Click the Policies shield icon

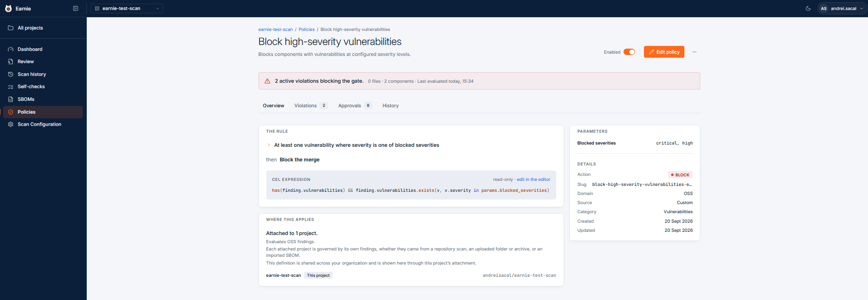[x=10, y=112]
